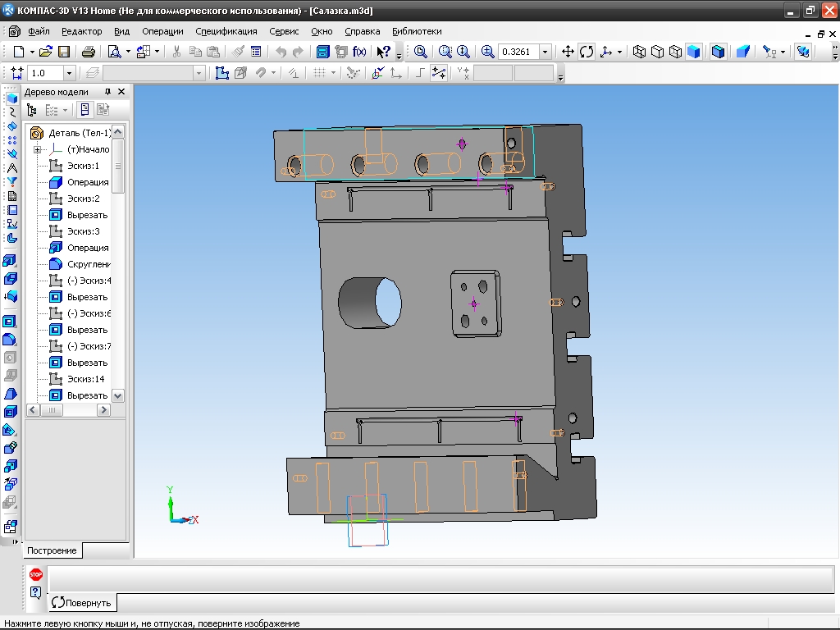Expand grid options dropdown arrow
840x630 pixels.
333,73
